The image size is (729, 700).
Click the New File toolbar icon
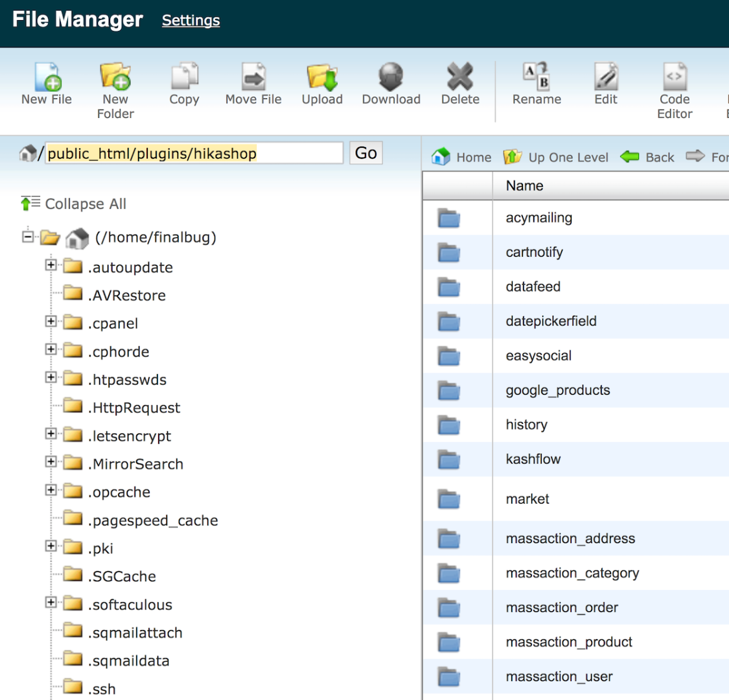[47, 77]
